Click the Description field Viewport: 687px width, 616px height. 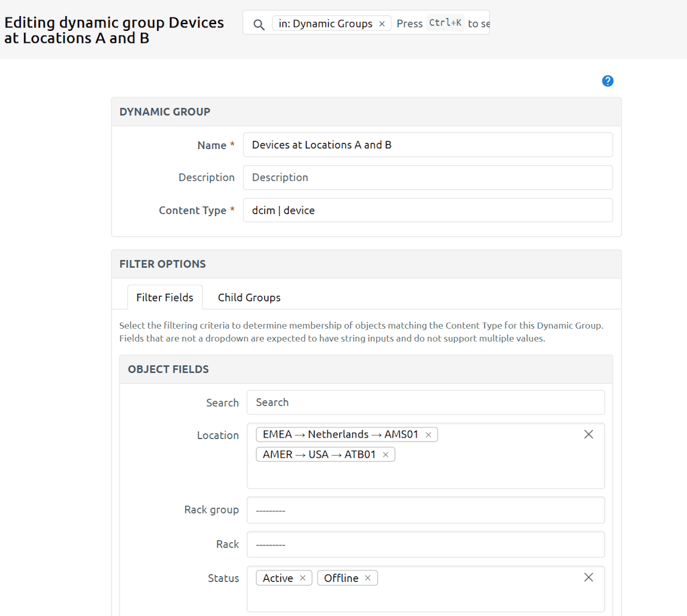coord(428,177)
